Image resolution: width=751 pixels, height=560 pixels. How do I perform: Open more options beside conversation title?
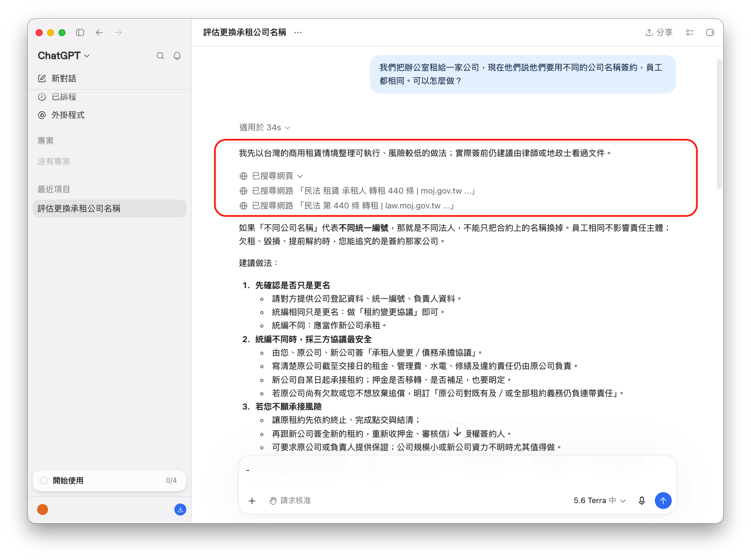298,33
